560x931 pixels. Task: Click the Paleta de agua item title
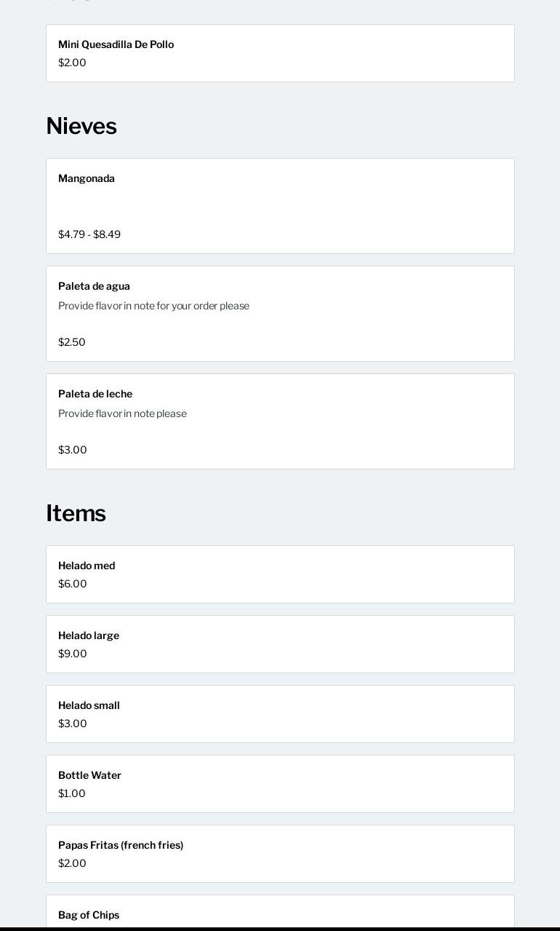point(94,286)
